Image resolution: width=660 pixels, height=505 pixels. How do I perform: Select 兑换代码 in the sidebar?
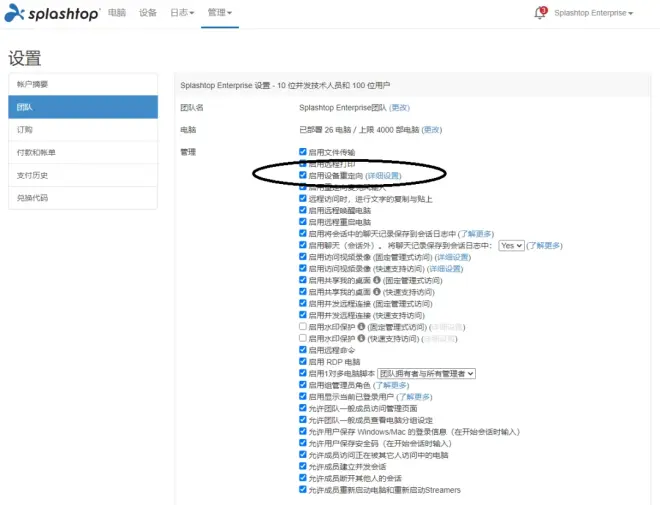pos(83,198)
